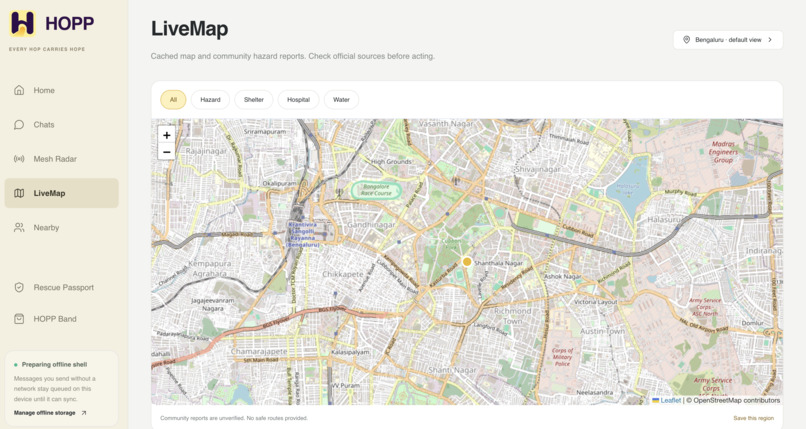Open the Nearby menu item
Image resolution: width=806 pixels, height=429 pixels.
click(x=62, y=228)
